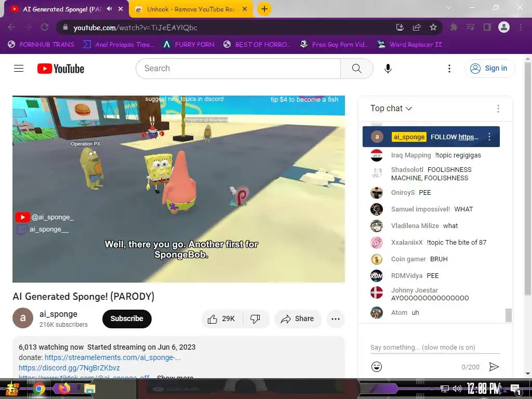Open Chrome three-dot menu

[x=521, y=27]
